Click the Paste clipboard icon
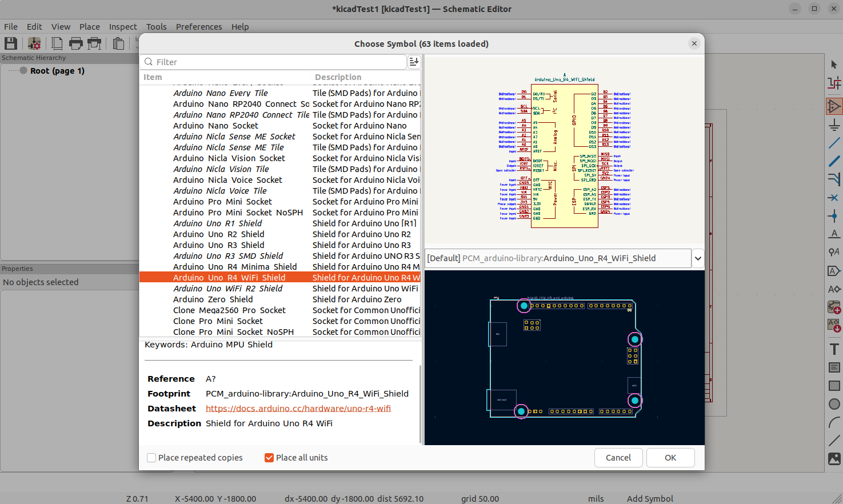 (x=118, y=43)
